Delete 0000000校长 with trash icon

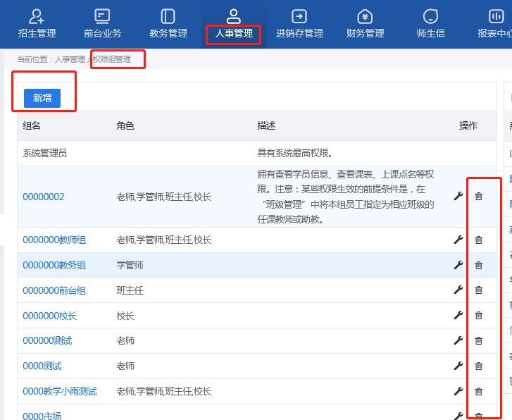click(479, 315)
